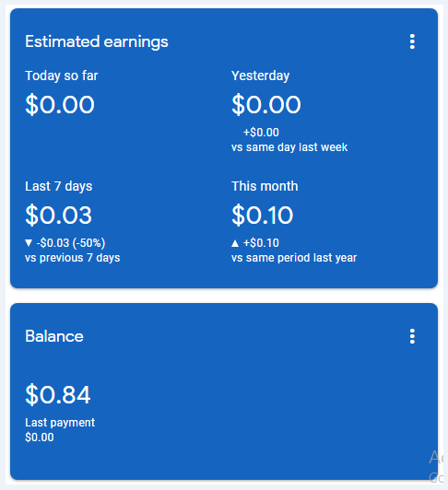
Task: Click the vs same day last week text
Action: point(289,147)
